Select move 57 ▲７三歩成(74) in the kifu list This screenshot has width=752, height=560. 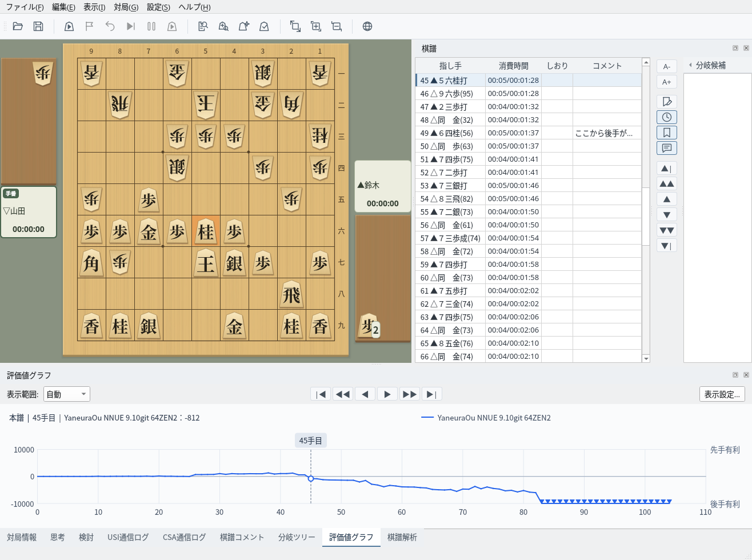pyautogui.click(x=529, y=238)
